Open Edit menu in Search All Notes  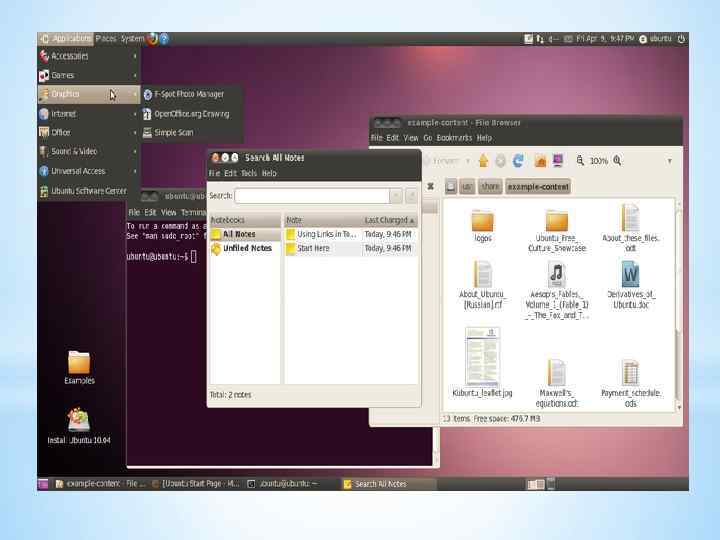click(x=230, y=173)
